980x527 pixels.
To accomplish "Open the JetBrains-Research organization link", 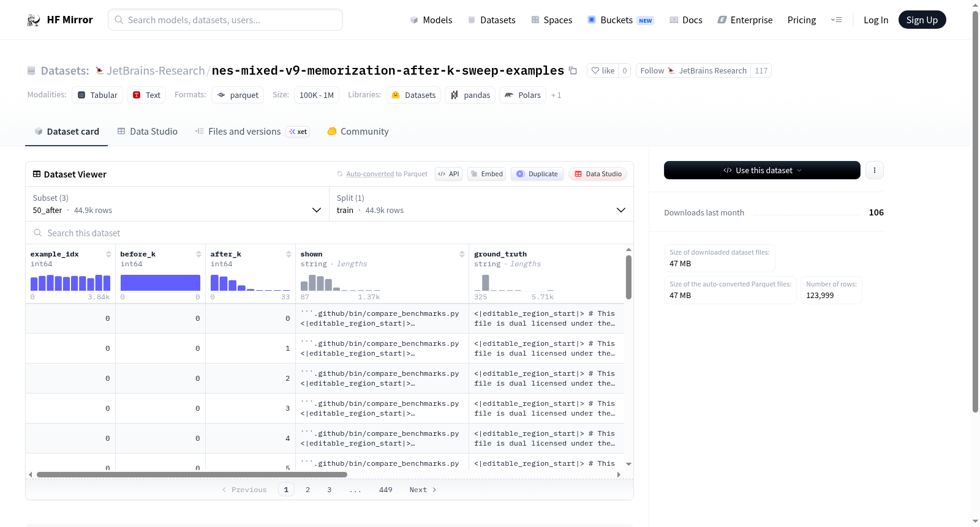I will pyautogui.click(x=156, y=71).
